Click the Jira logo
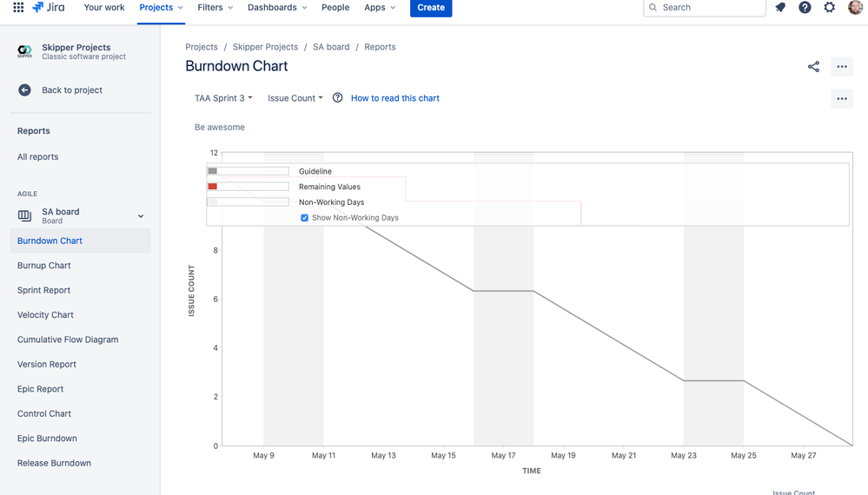 click(48, 7)
